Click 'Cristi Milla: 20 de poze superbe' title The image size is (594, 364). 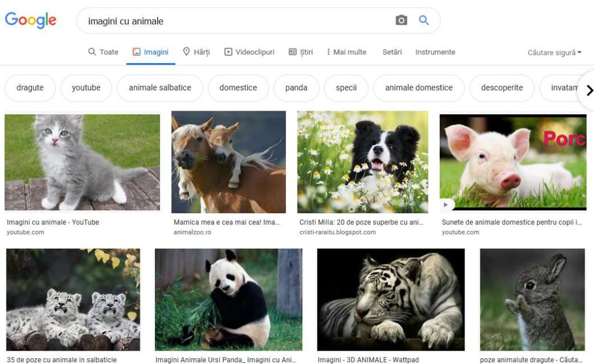[x=361, y=223]
